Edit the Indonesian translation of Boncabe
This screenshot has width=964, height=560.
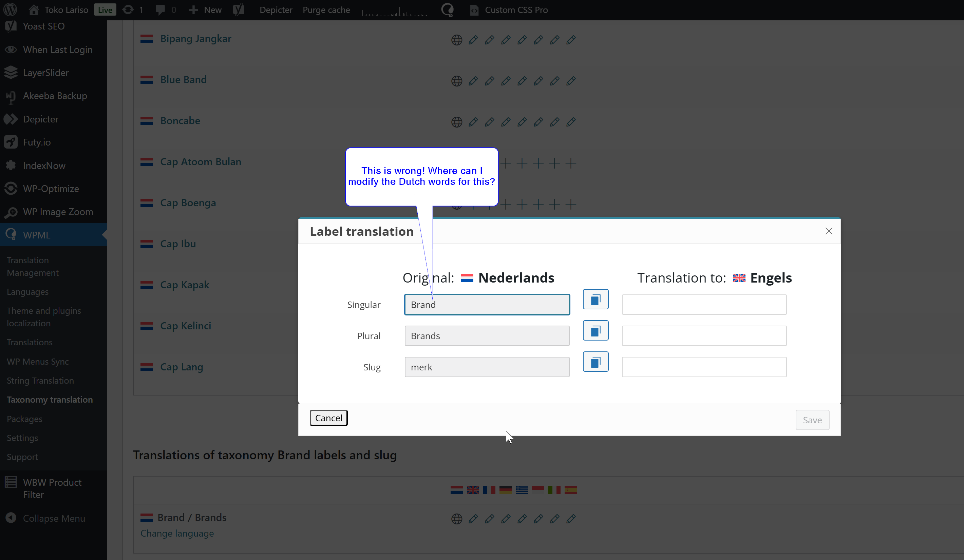pyautogui.click(x=538, y=122)
